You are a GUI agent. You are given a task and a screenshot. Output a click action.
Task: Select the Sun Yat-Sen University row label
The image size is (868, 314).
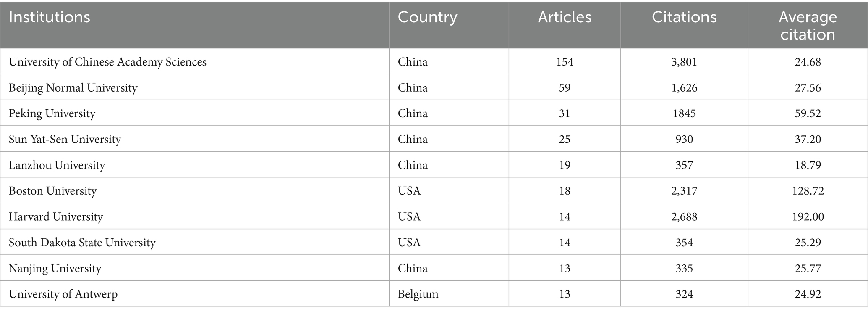click(x=65, y=139)
